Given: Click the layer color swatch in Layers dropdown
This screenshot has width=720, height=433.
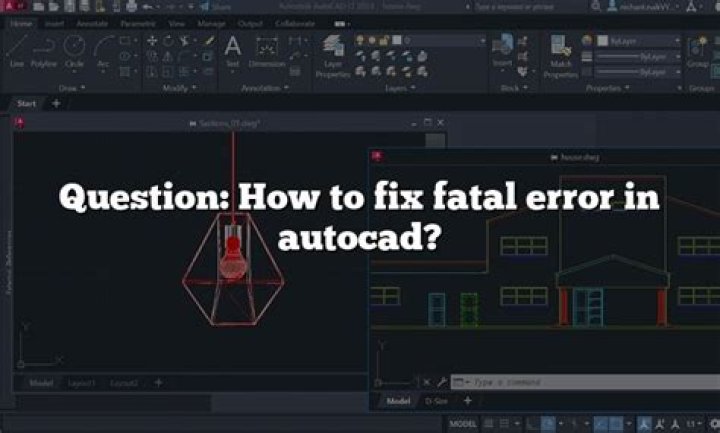Looking at the screenshot, I should (x=396, y=41).
